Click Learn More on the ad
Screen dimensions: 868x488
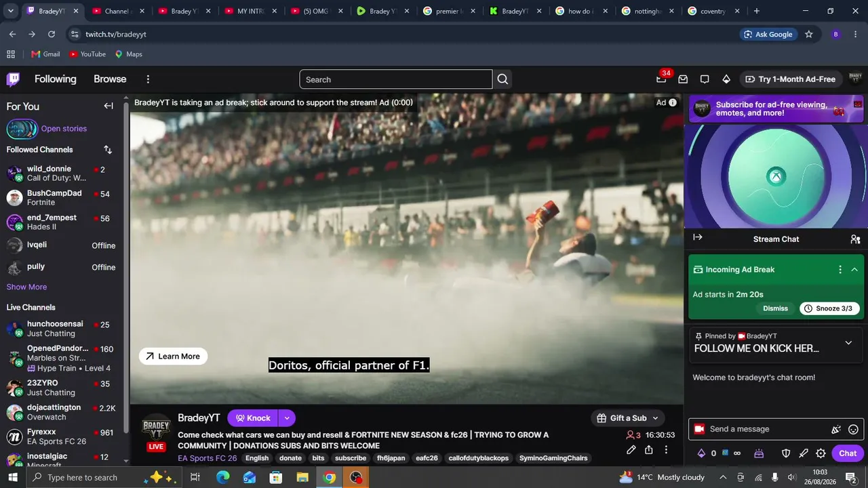173,357
